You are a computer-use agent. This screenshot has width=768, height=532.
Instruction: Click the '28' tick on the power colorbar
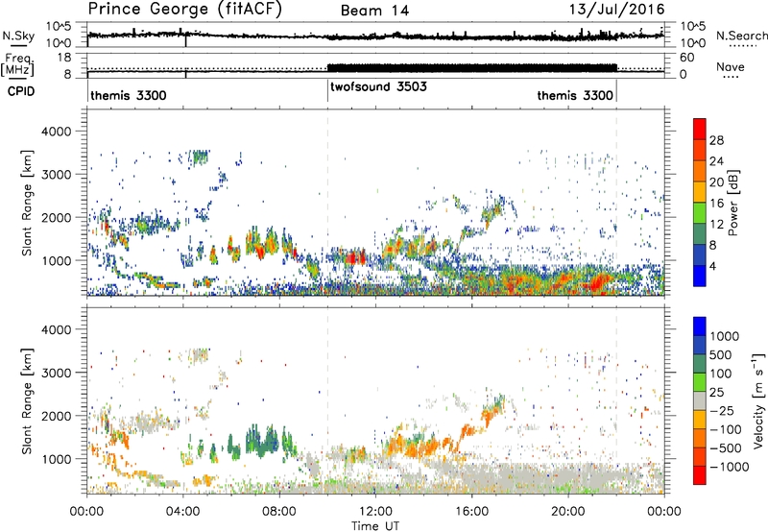click(x=716, y=140)
